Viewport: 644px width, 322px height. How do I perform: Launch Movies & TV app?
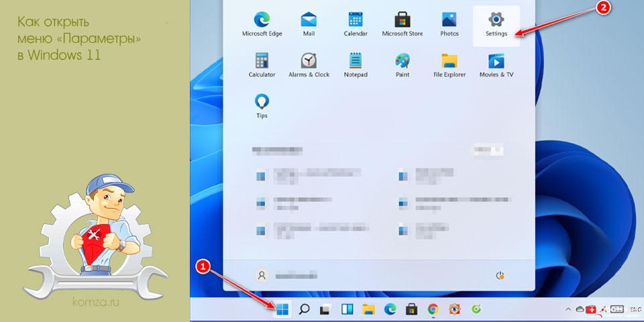496,66
